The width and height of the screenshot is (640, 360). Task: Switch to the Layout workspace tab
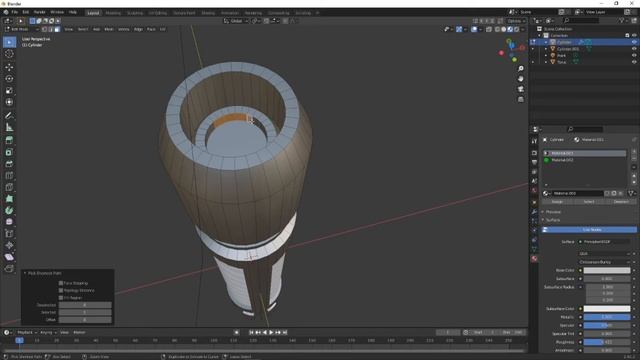[x=93, y=13]
